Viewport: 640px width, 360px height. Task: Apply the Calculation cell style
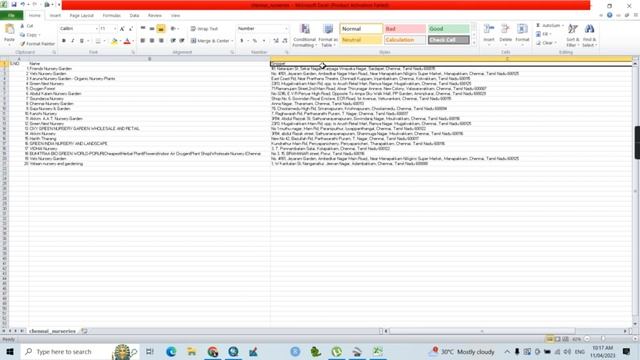[405, 40]
